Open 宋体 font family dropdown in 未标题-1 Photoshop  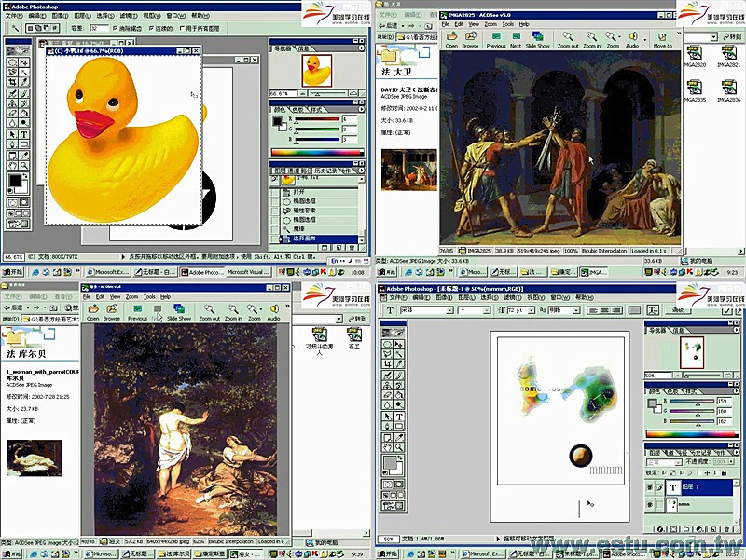click(449, 310)
